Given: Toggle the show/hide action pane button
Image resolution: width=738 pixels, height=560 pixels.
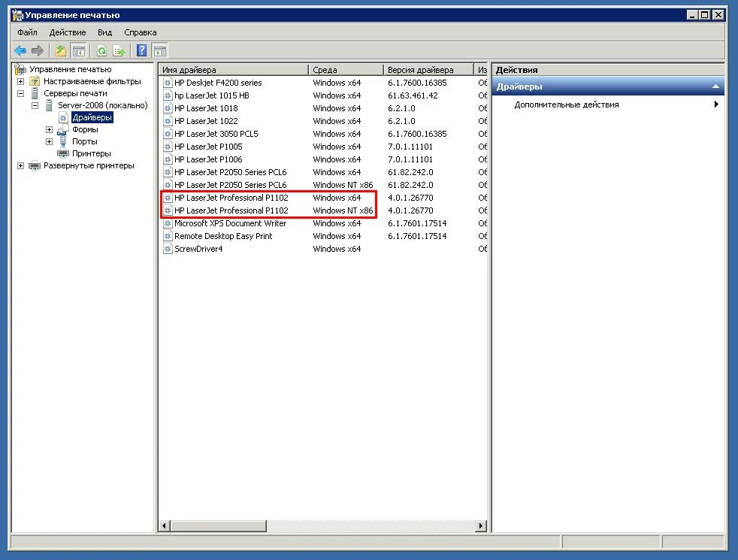Looking at the screenshot, I should point(160,50).
